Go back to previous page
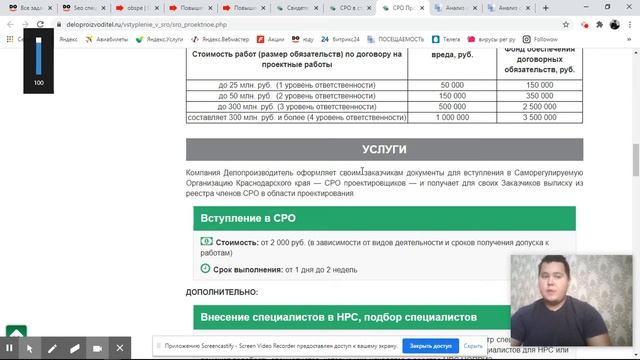Image resolution: width=640 pixels, height=360 pixels. coord(11,24)
